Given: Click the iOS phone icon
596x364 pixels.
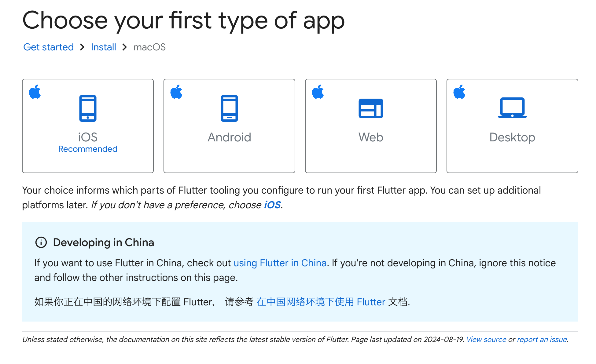Looking at the screenshot, I should click(88, 108).
